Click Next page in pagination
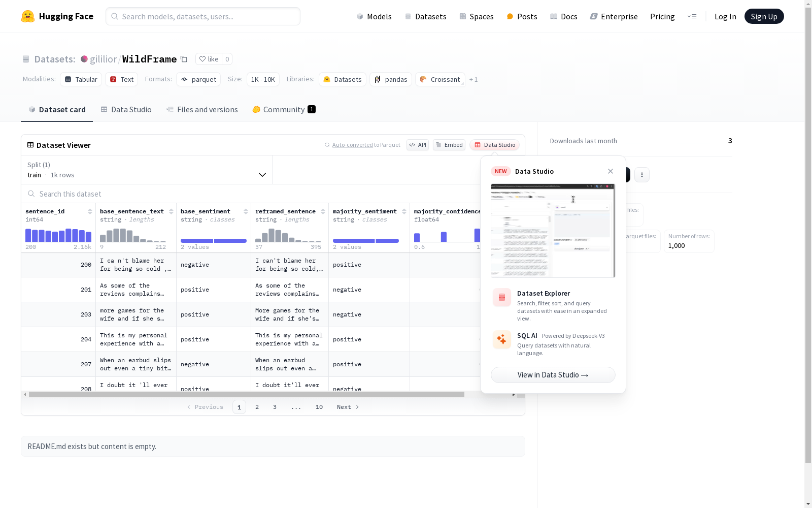 click(x=348, y=407)
